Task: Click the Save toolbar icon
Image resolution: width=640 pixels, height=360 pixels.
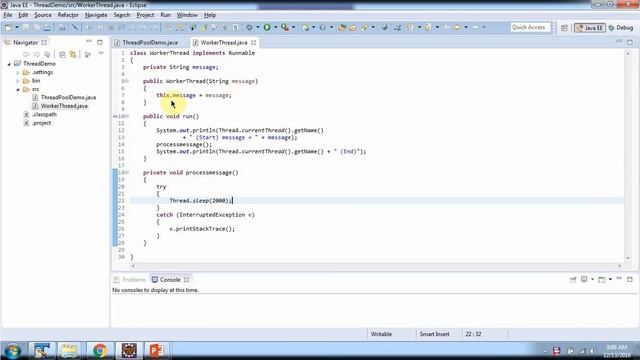Action: point(26,27)
